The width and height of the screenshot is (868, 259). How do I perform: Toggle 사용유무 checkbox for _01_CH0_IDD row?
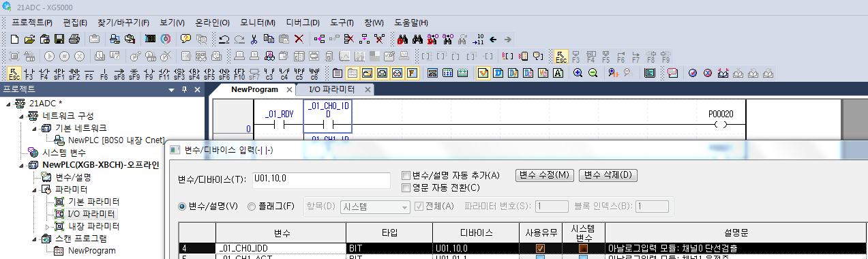pyautogui.click(x=540, y=249)
